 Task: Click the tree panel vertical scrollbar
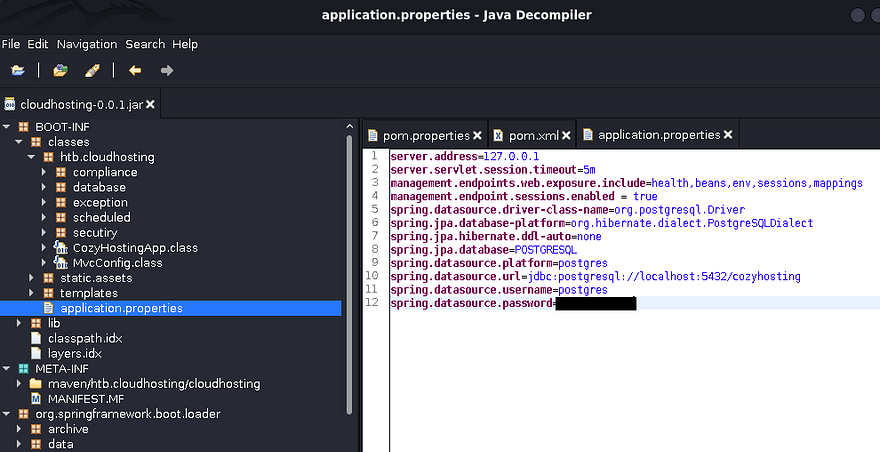tap(349, 270)
